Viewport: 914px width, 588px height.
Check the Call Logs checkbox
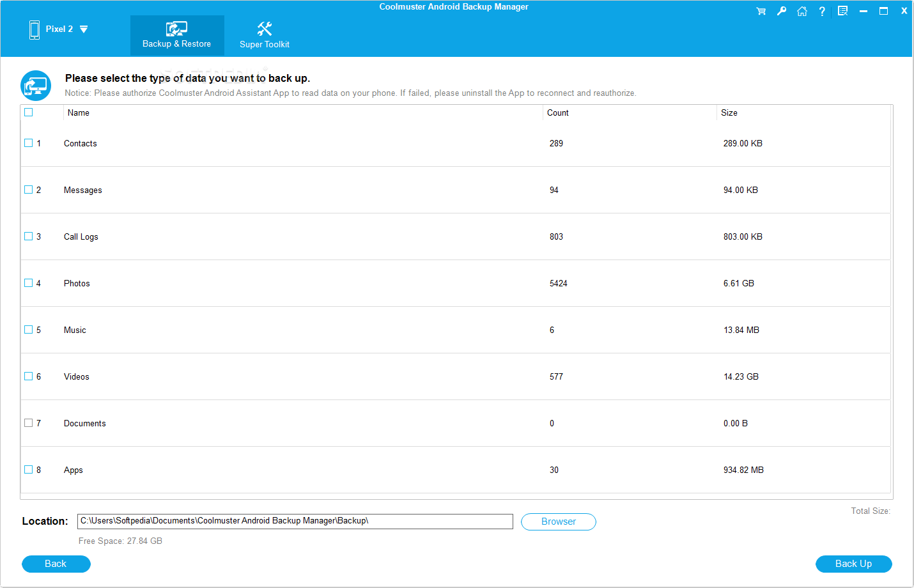pyautogui.click(x=28, y=236)
